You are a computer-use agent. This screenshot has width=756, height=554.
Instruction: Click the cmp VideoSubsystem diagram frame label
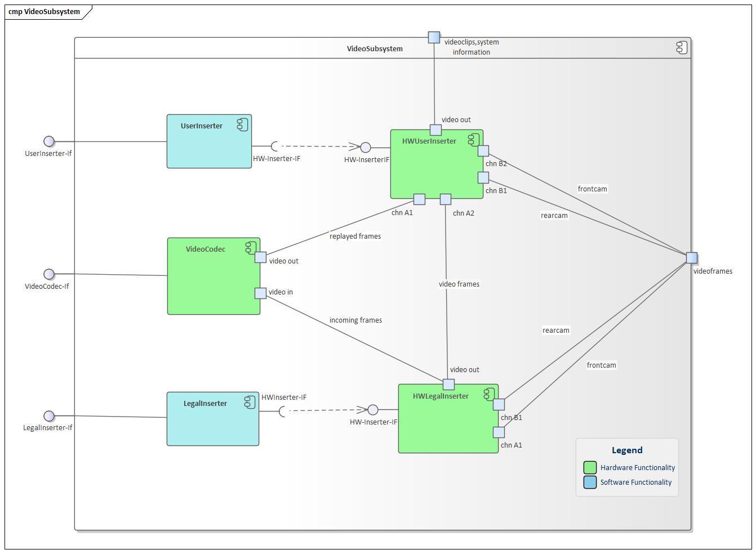[x=44, y=11]
